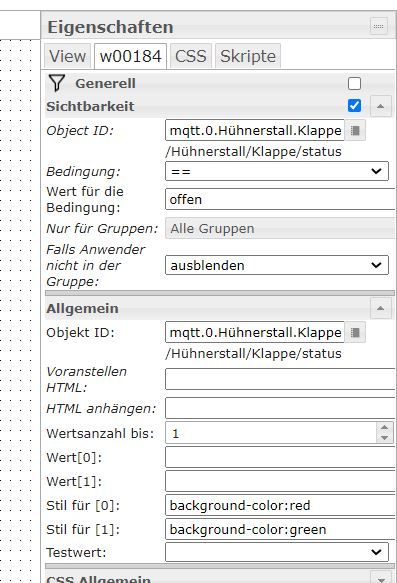Collapse the Sichtbarkeit section arrow
This screenshot has height=583, width=397.
(380, 106)
